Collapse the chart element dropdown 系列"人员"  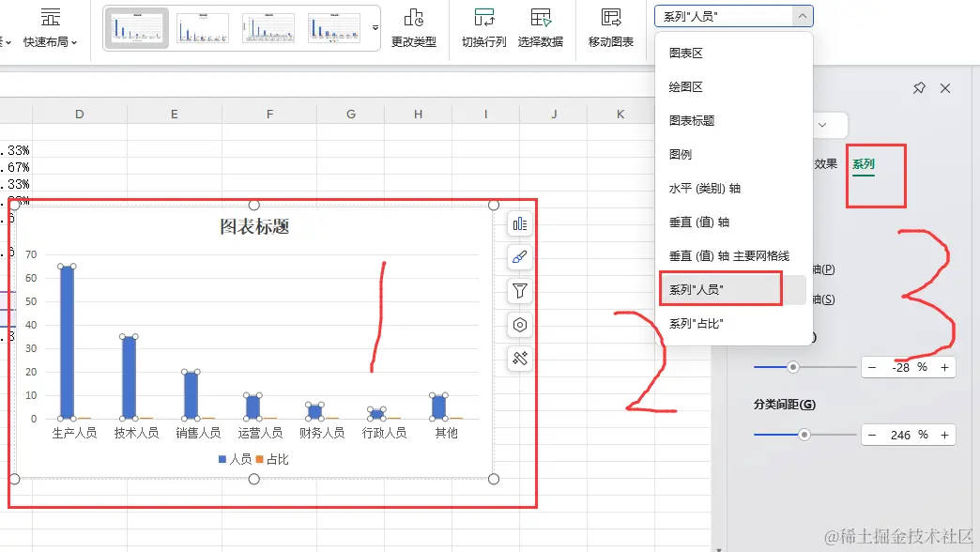[802, 16]
